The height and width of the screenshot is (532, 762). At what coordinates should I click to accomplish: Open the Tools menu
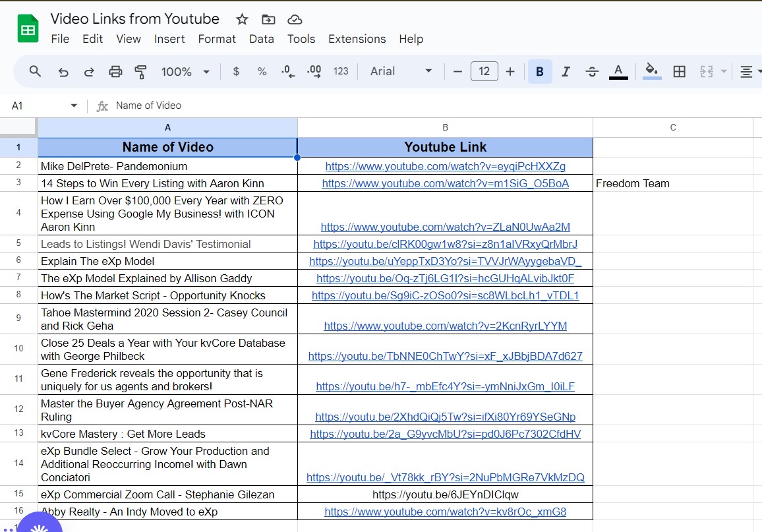pyautogui.click(x=301, y=39)
